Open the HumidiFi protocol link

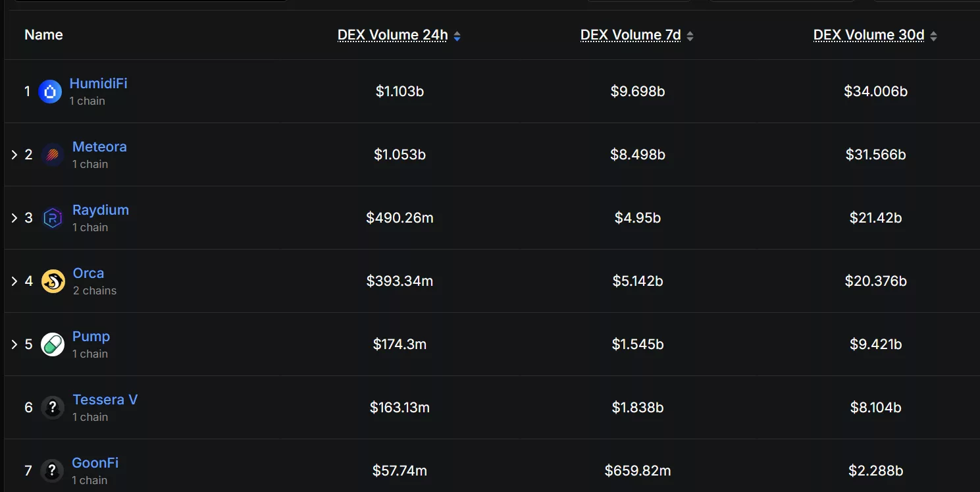pos(98,83)
